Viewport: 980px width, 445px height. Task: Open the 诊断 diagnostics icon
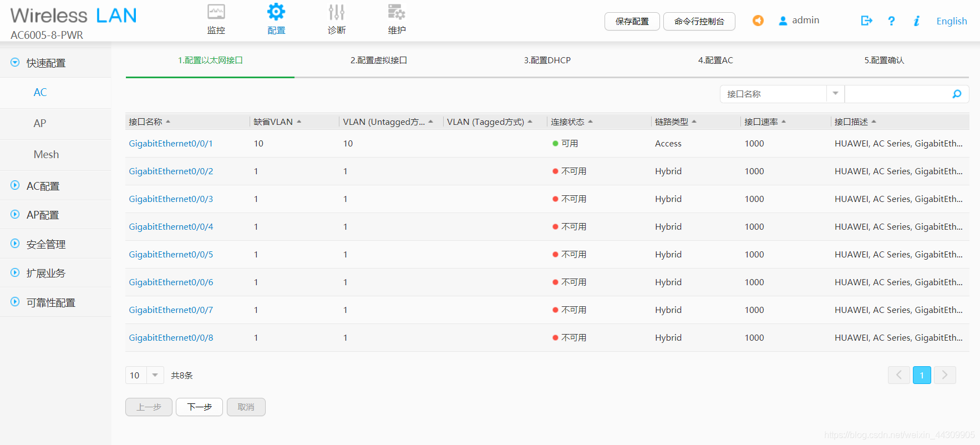pos(336,12)
